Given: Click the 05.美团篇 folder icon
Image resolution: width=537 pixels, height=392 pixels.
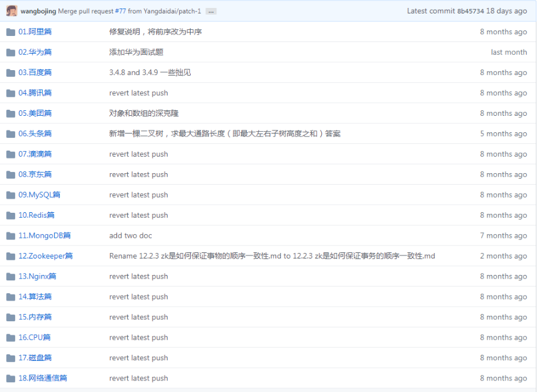Looking at the screenshot, I should [10, 113].
